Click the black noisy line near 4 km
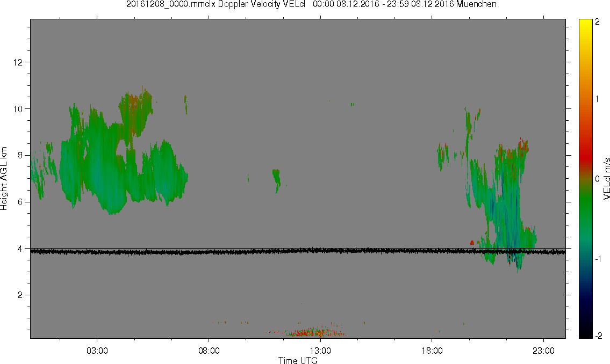Screen dimensions: 610x364 click(x=298, y=252)
